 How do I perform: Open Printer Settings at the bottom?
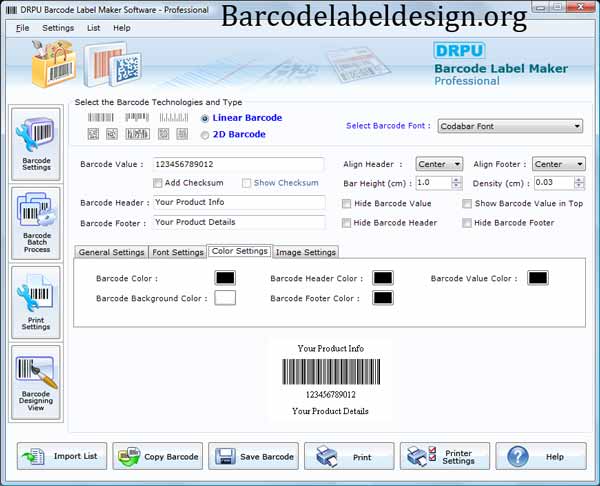(445, 456)
